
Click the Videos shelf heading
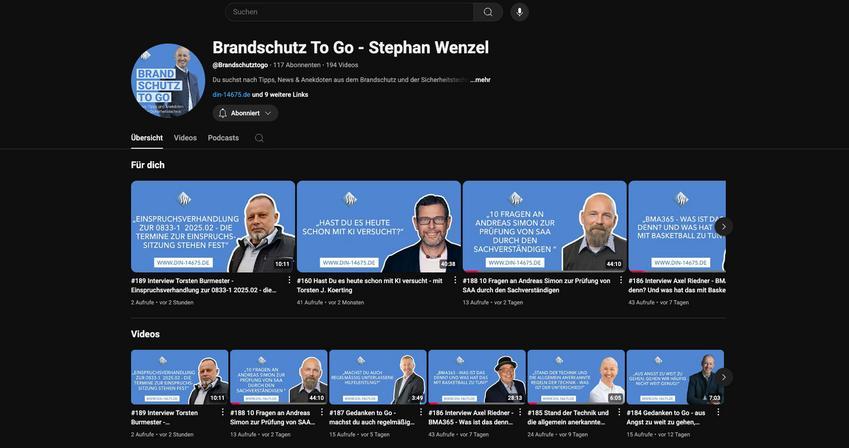pyautogui.click(x=145, y=334)
